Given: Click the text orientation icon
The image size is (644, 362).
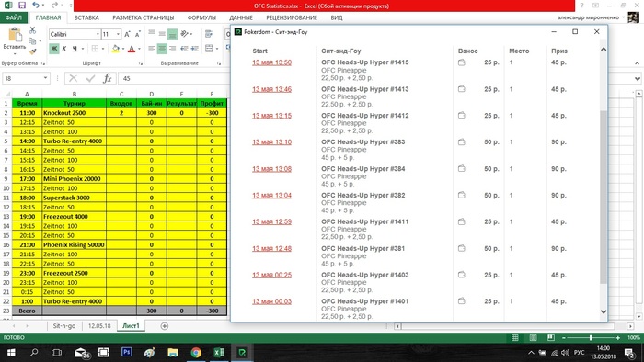Looking at the screenshot, I should pyautogui.click(x=184, y=34).
